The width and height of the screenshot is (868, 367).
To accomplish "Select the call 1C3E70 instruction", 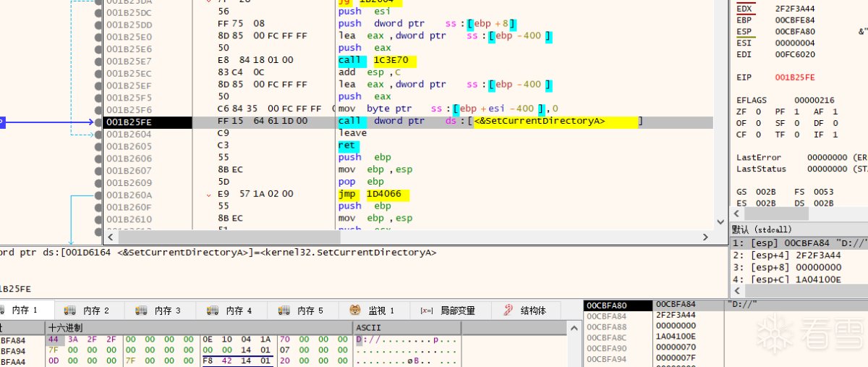I will click(379, 61).
